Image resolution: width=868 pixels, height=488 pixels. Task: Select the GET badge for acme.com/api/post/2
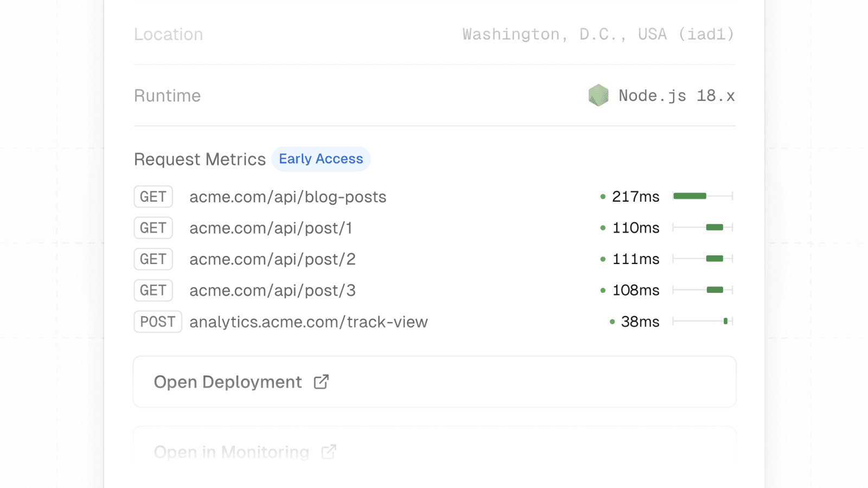153,259
